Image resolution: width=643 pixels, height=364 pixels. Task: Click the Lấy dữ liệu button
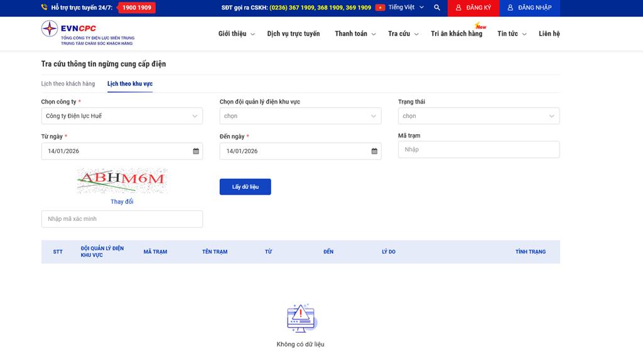point(245,187)
